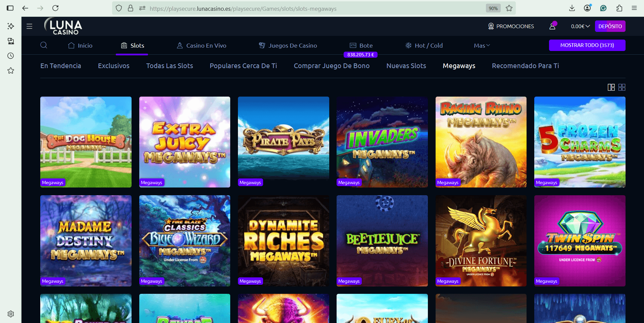
Task: Expand the 0.00€ balance dropdown
Action: [x=580, y=26]
